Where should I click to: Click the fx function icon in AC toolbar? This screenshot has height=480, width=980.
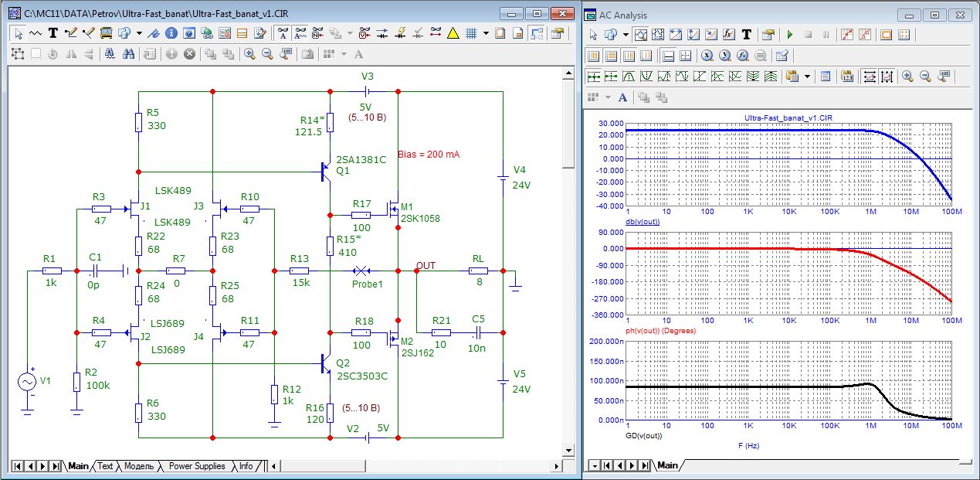pos(728,35)
